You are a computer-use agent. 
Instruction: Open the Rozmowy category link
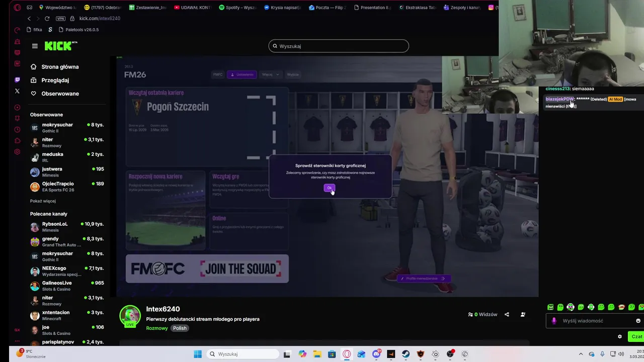[157, 328]
